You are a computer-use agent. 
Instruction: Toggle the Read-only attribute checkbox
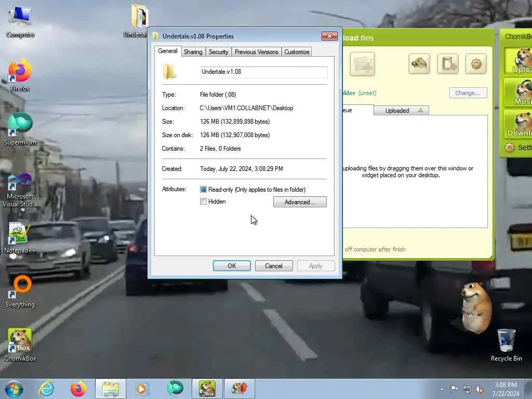[x=203, y=190]
